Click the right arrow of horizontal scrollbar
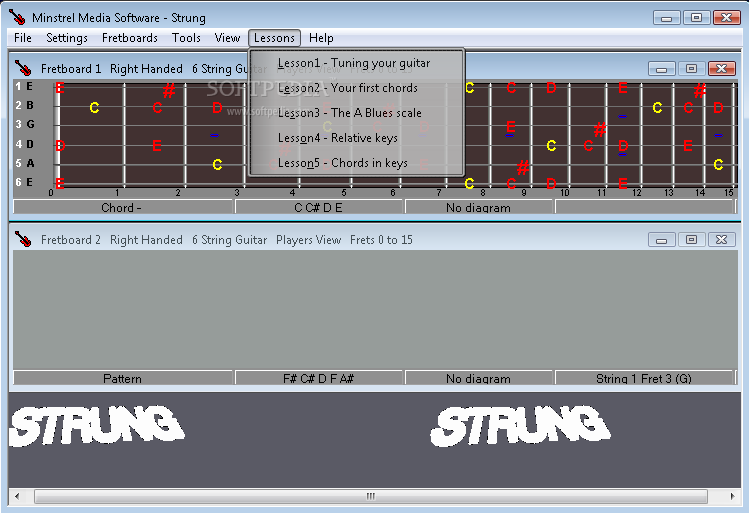This screenshot has width=749, height=513. tap(733, 496)
